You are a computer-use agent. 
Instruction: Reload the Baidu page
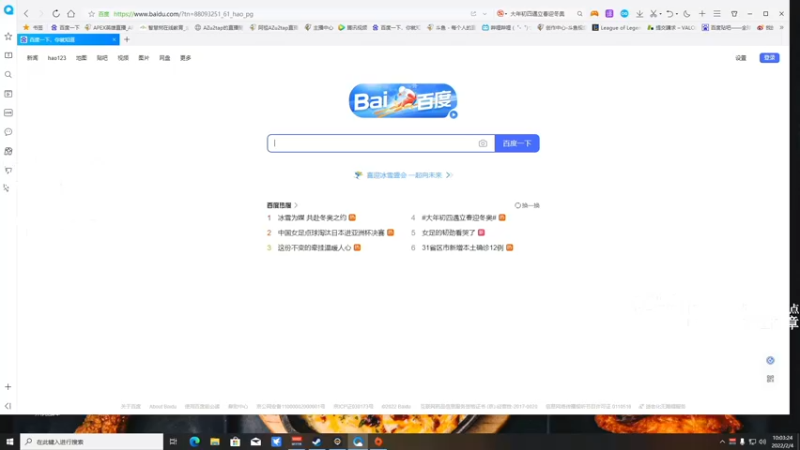[56, 14]
